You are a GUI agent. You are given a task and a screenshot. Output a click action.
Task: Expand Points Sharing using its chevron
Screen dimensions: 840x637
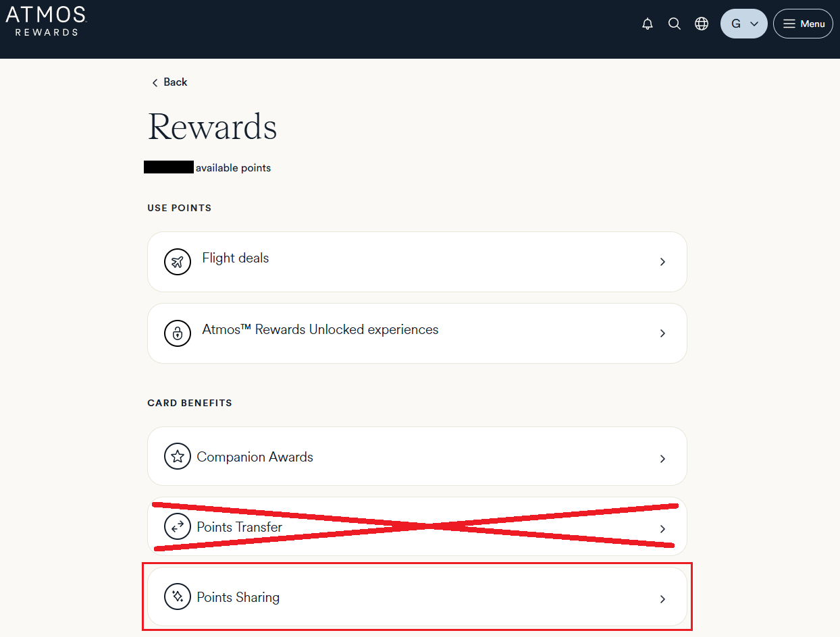click(662, 599)
